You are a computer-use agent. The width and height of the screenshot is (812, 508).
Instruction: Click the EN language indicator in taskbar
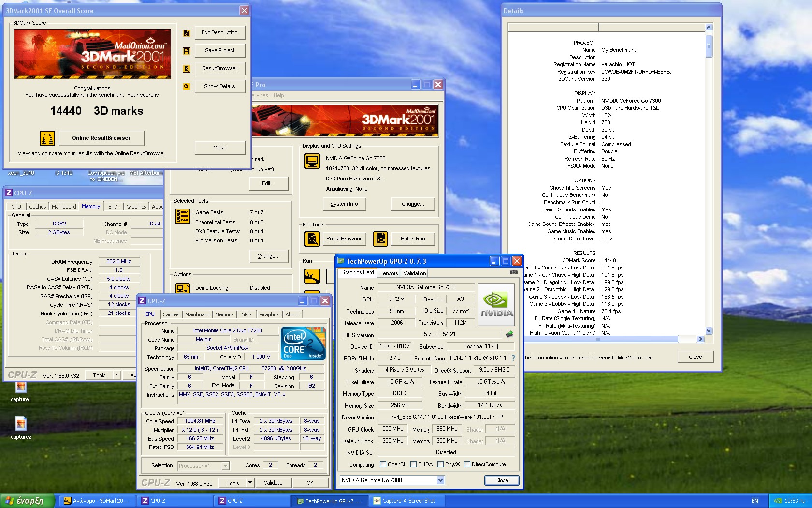755,501
